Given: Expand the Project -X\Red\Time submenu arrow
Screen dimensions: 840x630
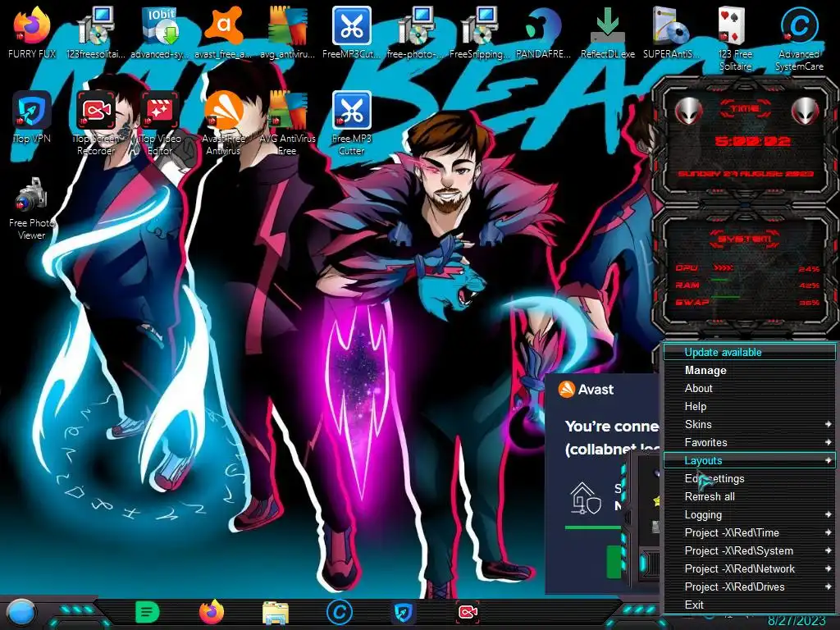Looking at the screenshot, I should coord(829,532).
